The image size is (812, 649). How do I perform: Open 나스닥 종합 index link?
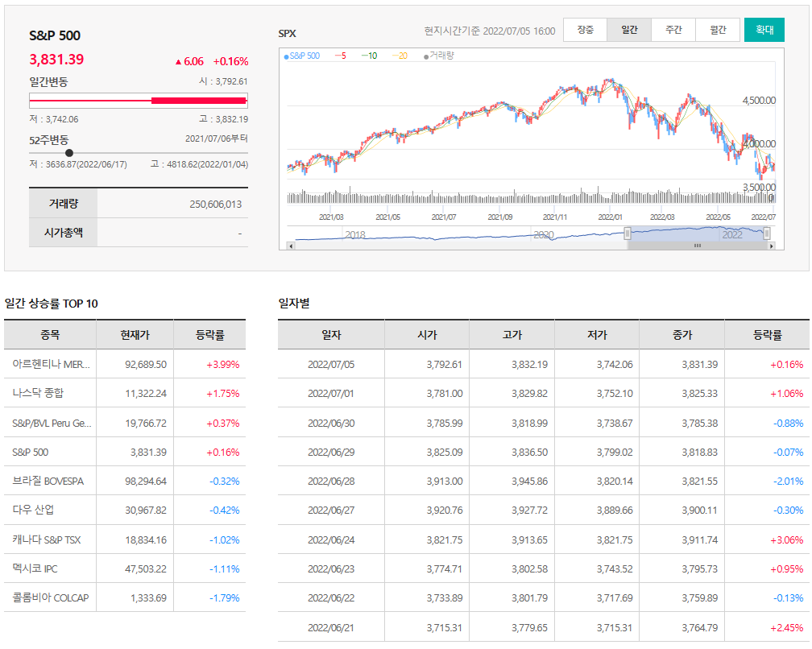pos(38,393)
